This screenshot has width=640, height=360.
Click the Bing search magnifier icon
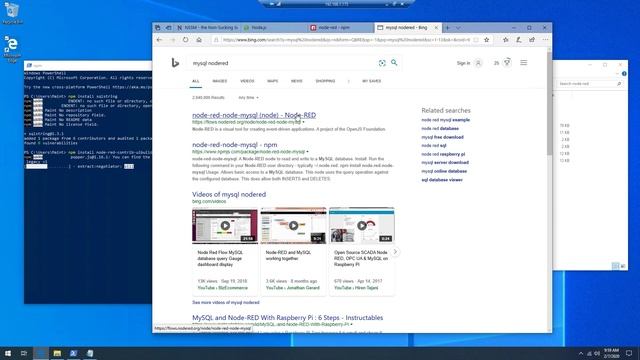pyautogui.click(x=394, y=63)
